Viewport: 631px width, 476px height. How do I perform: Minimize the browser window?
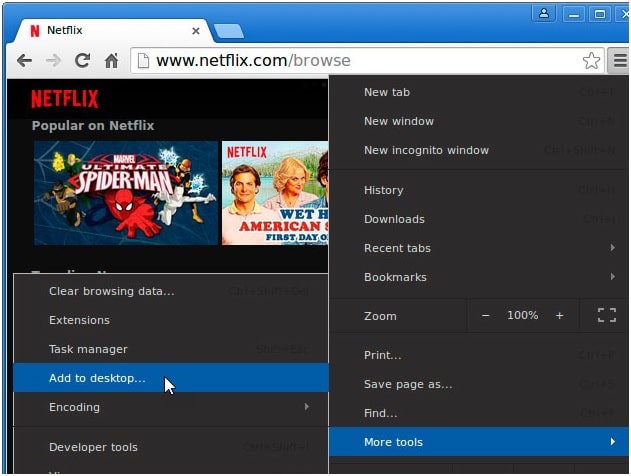point(574,15)
